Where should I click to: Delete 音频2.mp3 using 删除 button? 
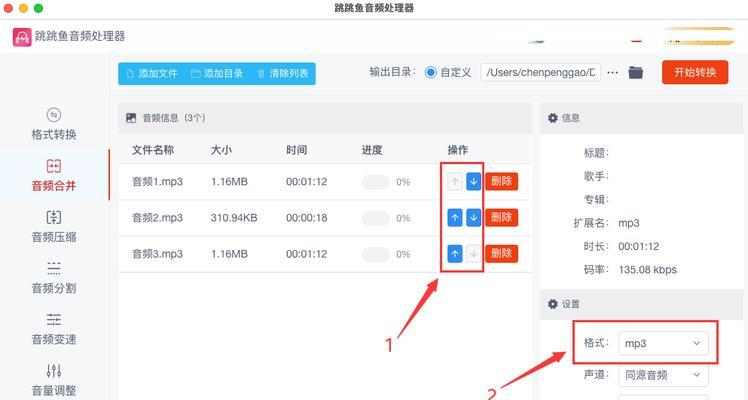[501, 217]
